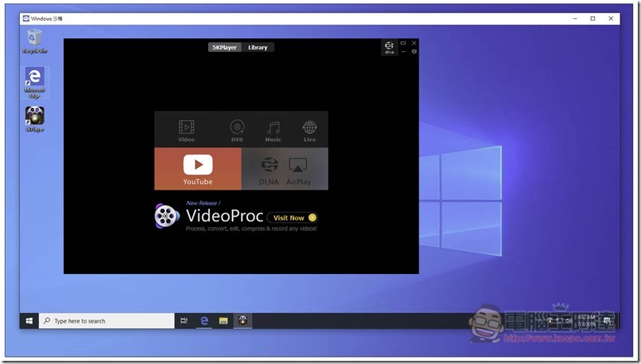Image resolution: width=641 pixels, height=364 pixels.
Task: Open 5KPlayer dropdown menu arrow icon
Action: 414,52
